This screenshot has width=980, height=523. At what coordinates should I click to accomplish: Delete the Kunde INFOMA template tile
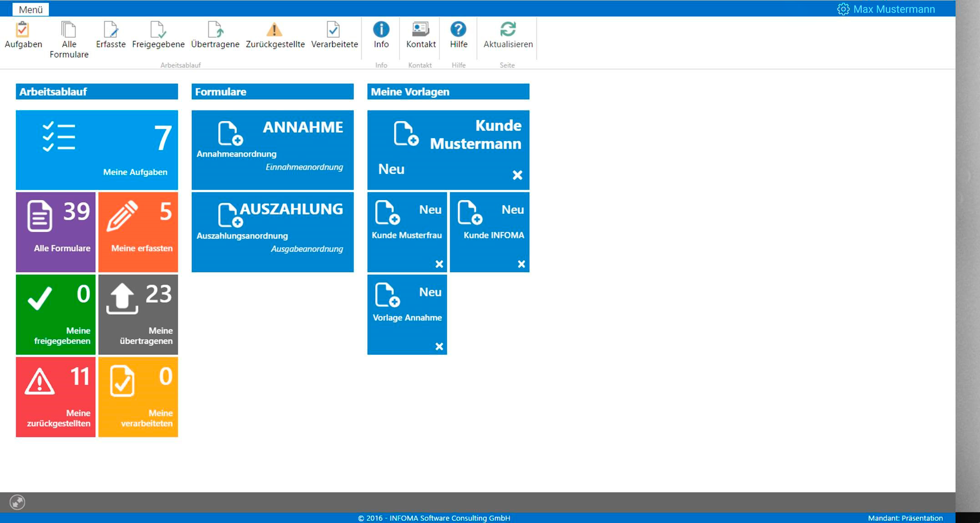click(x=521, y=264)
